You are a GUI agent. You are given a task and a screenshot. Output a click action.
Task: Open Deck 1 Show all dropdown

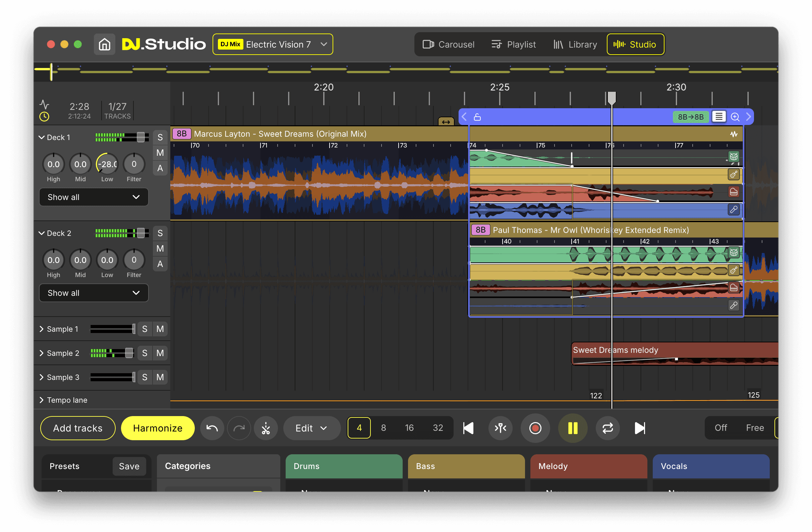(x=94, y=197)
